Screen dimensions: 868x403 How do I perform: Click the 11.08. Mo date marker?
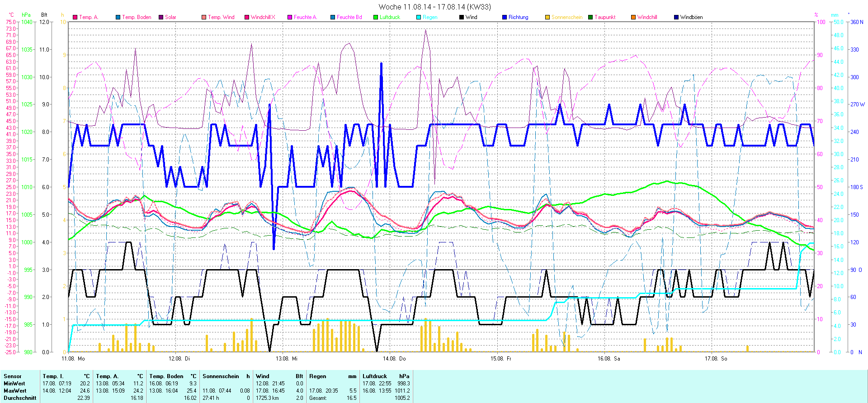(x=73, y=359)
